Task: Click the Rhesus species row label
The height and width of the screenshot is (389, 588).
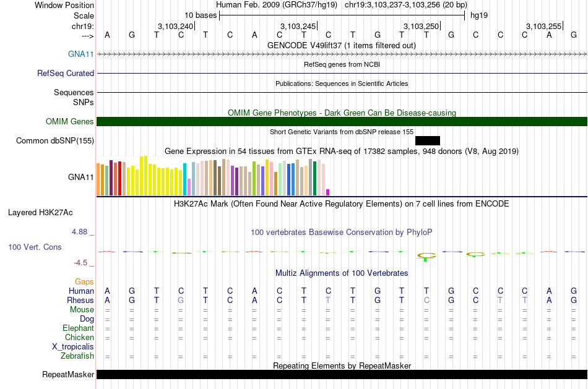Action: 80,300
